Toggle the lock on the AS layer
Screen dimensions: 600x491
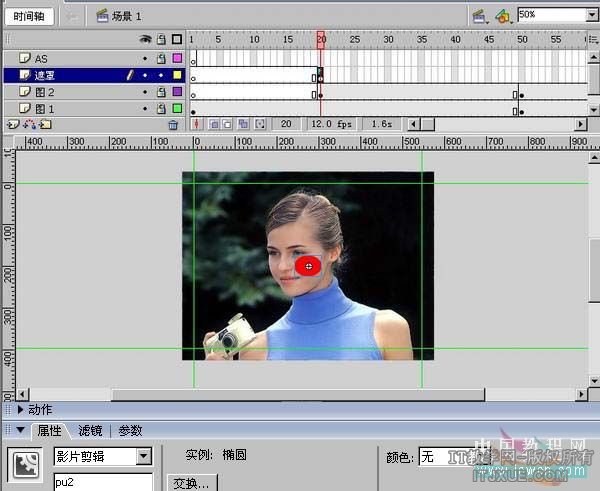(x=160, y=59)
